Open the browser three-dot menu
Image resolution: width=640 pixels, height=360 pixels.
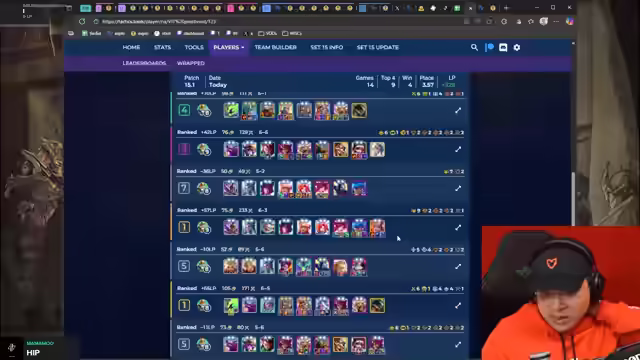tap(556, 21)
